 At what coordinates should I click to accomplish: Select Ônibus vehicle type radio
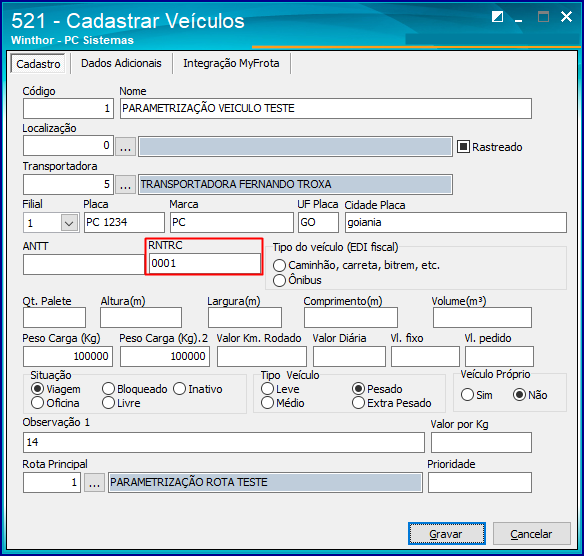point(279,280)
